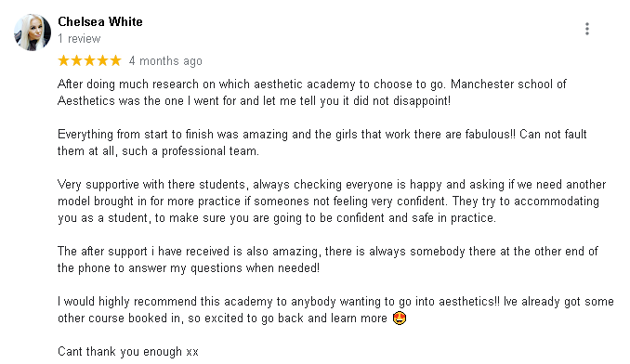This screenshot has width=630, height=364.
Task: Click the paragraph starting "The after support"
Action: point(328,259)
